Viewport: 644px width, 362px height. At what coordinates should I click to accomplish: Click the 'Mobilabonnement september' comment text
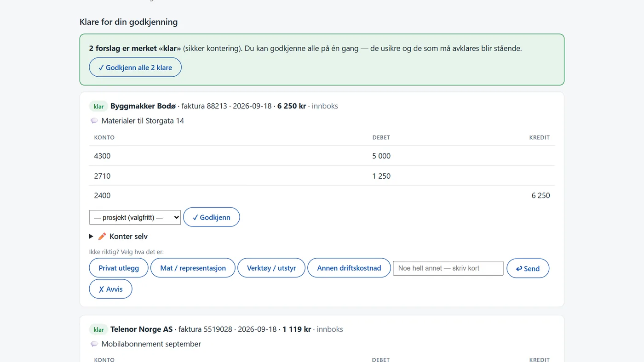(151, 344)
